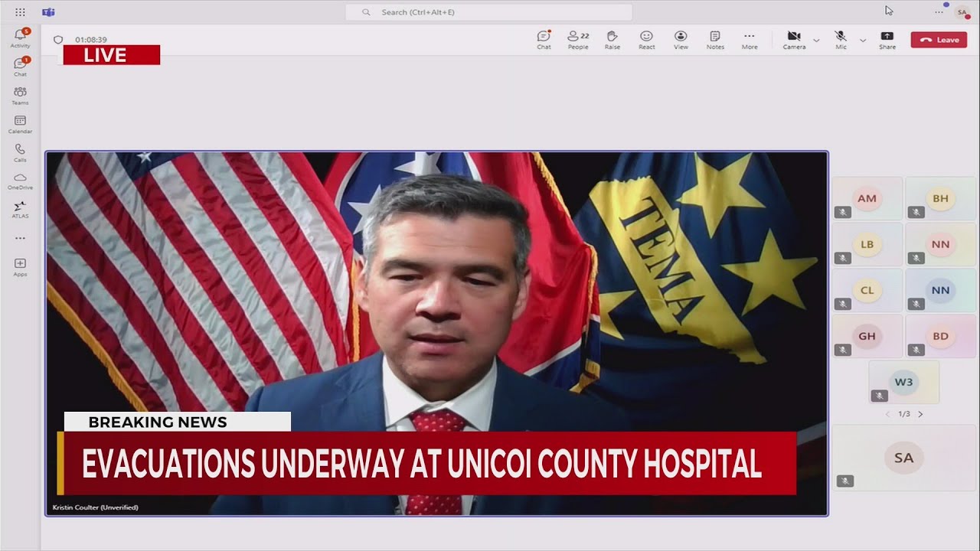The height and width of the screenshot is (551, 980).
Task: Open meeting Chat panel from toolbar
Action: [544, 40]
